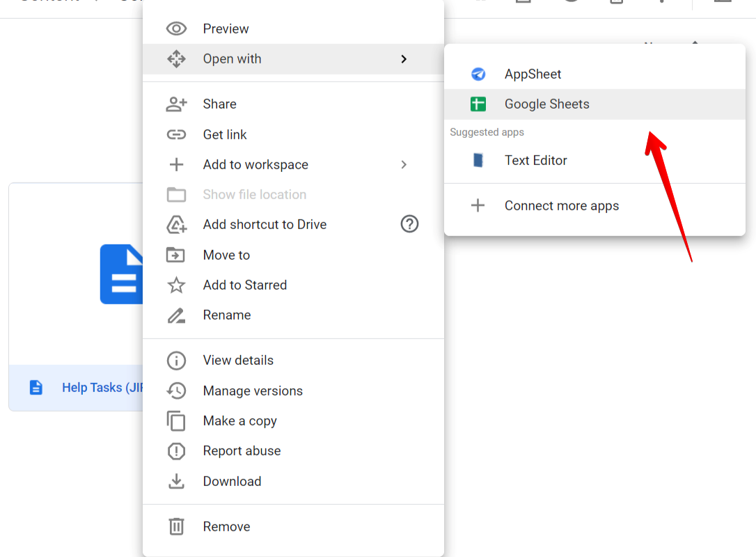Open the Help Tasks file thumbnail
756x557 pixels.
click(77, 274)
